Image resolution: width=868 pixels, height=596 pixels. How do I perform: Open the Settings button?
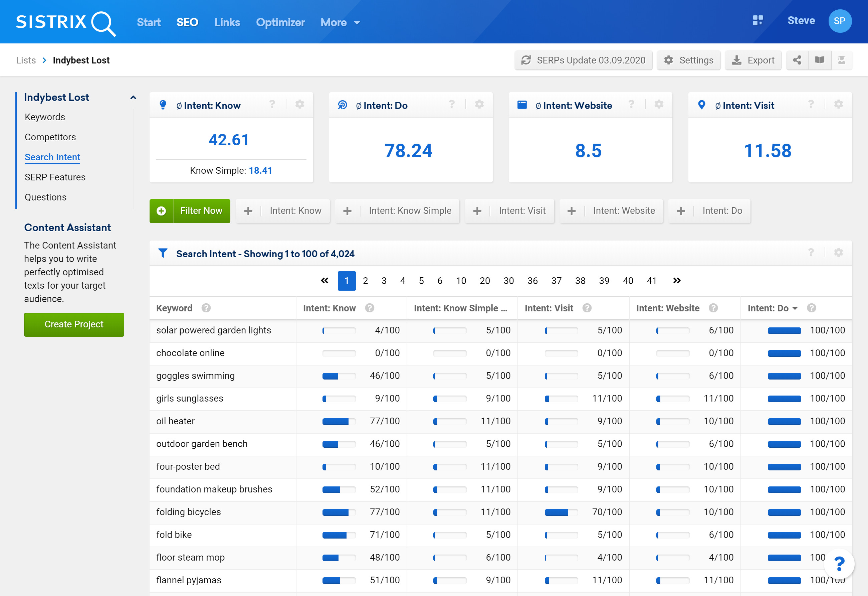coord(688,60)
